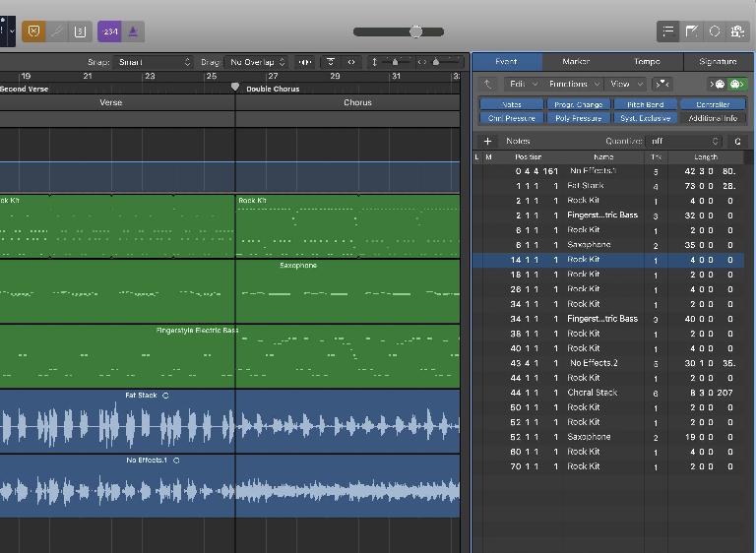Viewport: 756px width, 553px height.
Task: Click the loop icon on Fat Stack region
Action: pyautogui.click(x=165, y=396)
